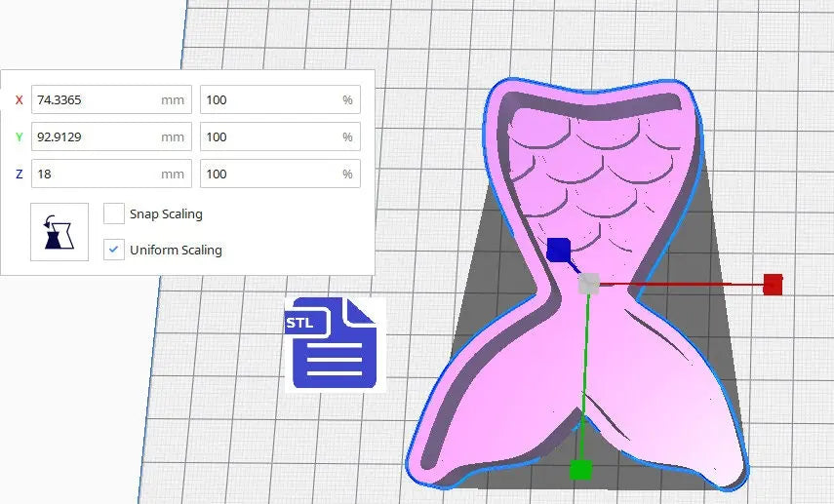
Task: Grab the red X-axis scale handle
Action: pyautogui.click(x=773, y=284)
